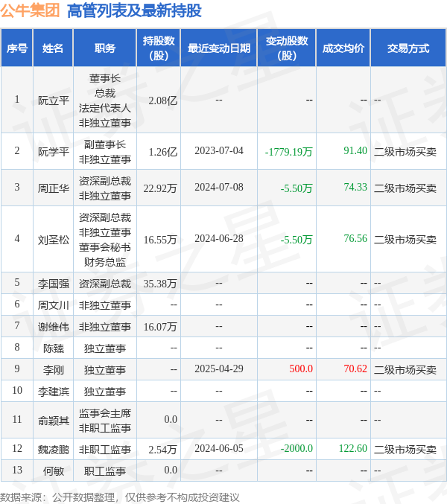Select the name 何敏
Viewport: 447px width, 504px height.
[54, 471]
